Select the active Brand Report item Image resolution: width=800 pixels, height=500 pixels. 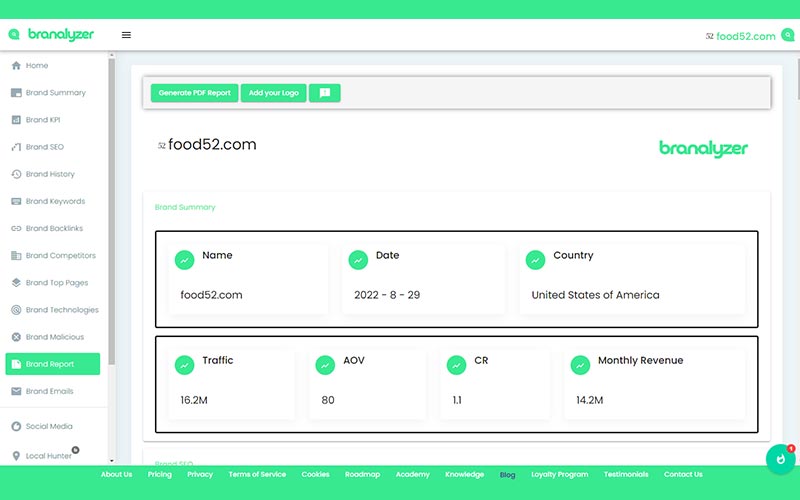click(x=53, y=364)
